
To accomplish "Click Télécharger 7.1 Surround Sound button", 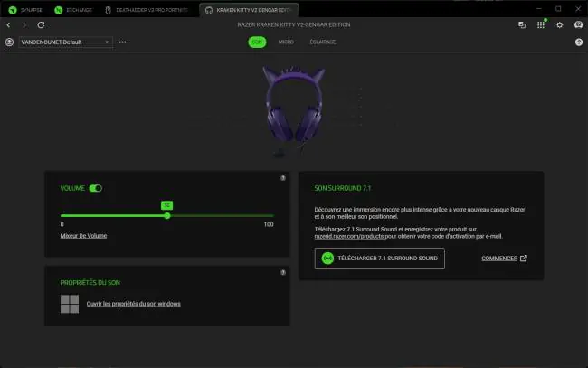I will pos(380,259).
